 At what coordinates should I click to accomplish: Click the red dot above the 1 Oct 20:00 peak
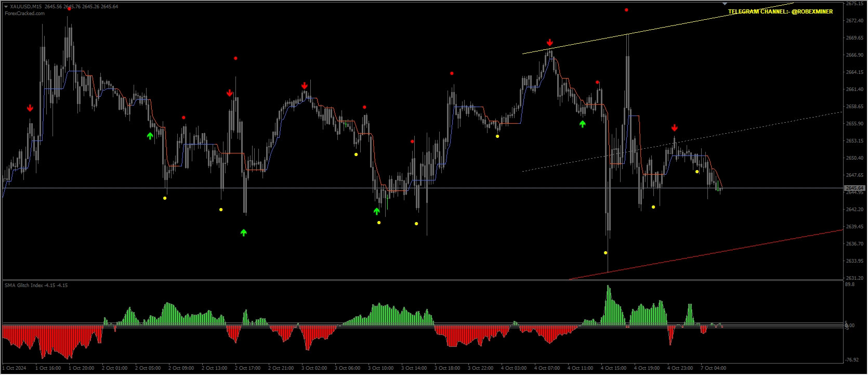pyautogui.click(x=69, y=8)
